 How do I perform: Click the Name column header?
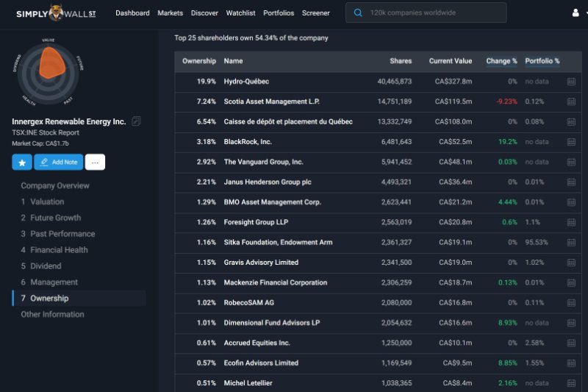(x=233, y=61)
